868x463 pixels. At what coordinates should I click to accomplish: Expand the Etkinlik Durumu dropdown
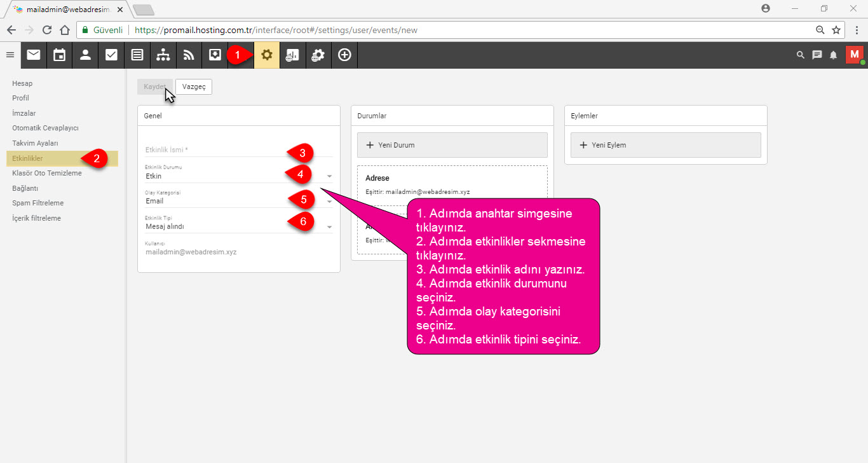[x=239, y=176]
